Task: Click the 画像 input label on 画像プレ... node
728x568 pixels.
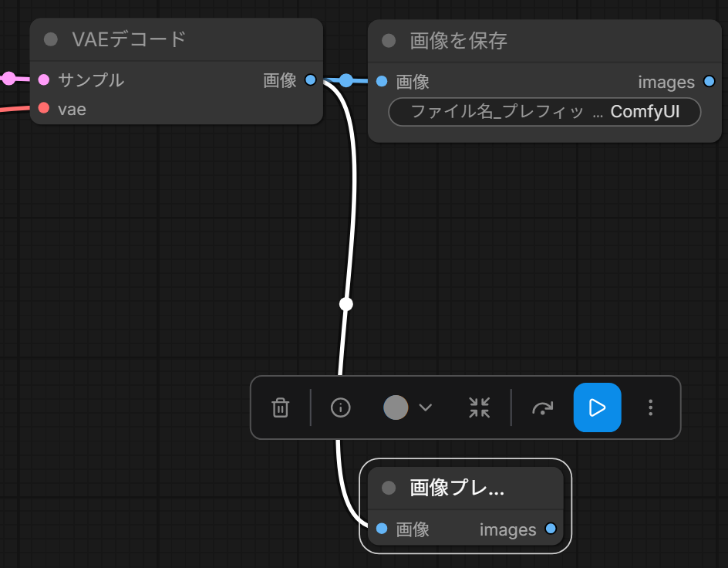Action: point(413,529)
